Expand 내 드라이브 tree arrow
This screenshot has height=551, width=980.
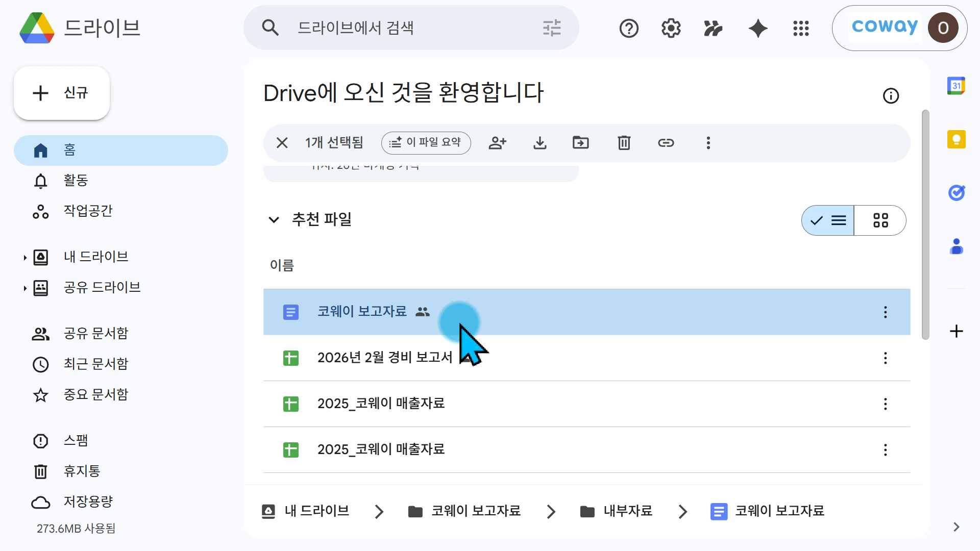[x=24, y=258]
